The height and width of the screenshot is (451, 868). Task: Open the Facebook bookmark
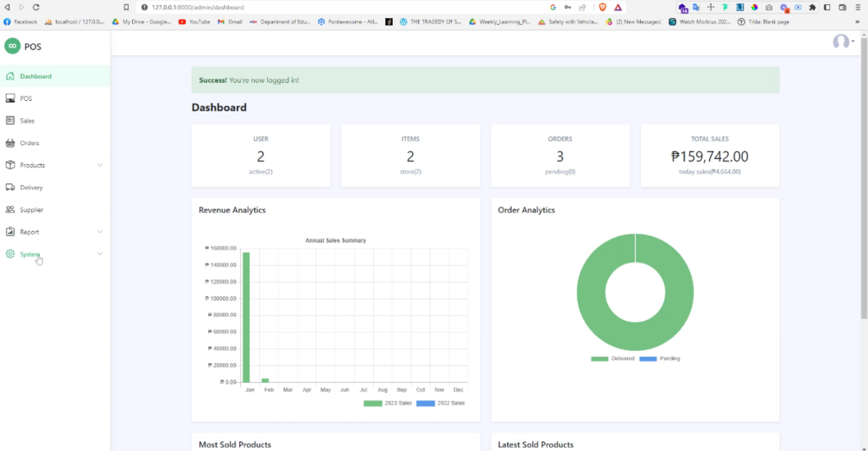click(21, 22)
